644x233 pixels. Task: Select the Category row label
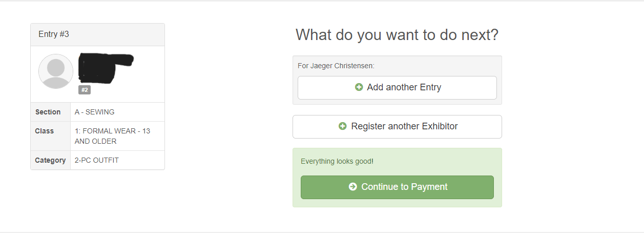50,160
